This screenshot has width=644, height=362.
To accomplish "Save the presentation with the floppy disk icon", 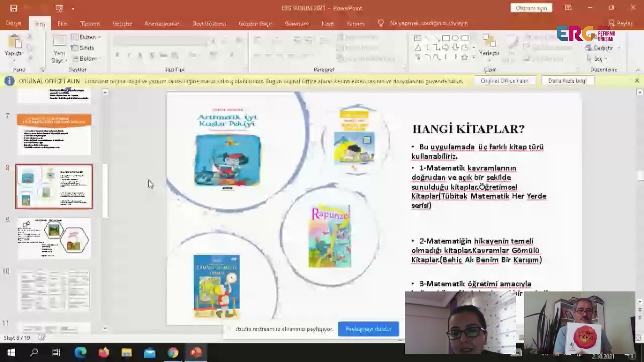I will click(14, 8).
